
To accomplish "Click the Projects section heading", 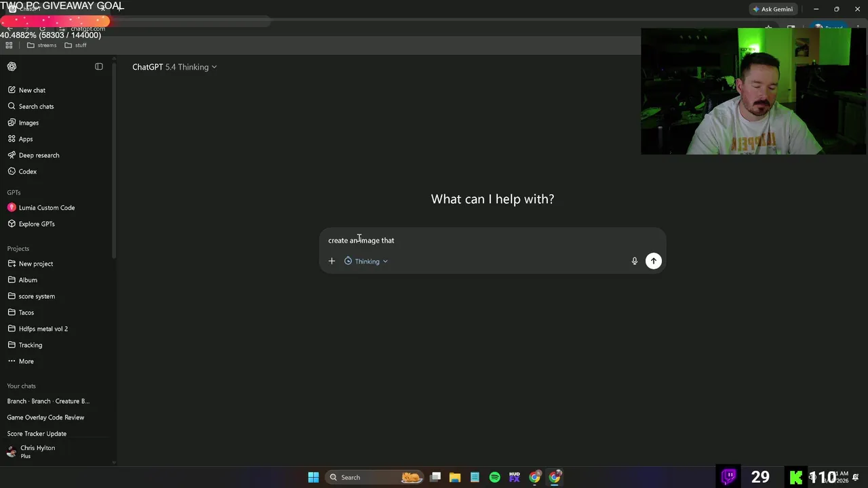I will pyautogui.click(x=18, y=249).
